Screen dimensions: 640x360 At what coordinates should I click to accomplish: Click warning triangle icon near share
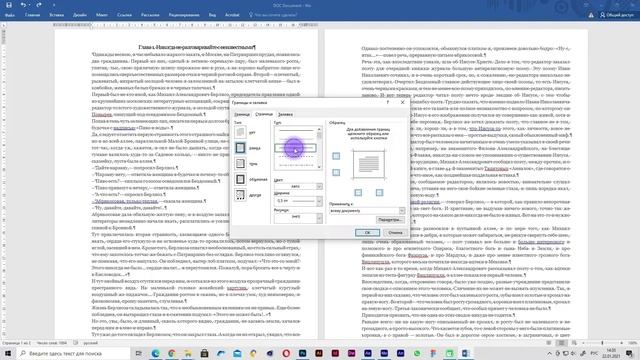(591, 15)
